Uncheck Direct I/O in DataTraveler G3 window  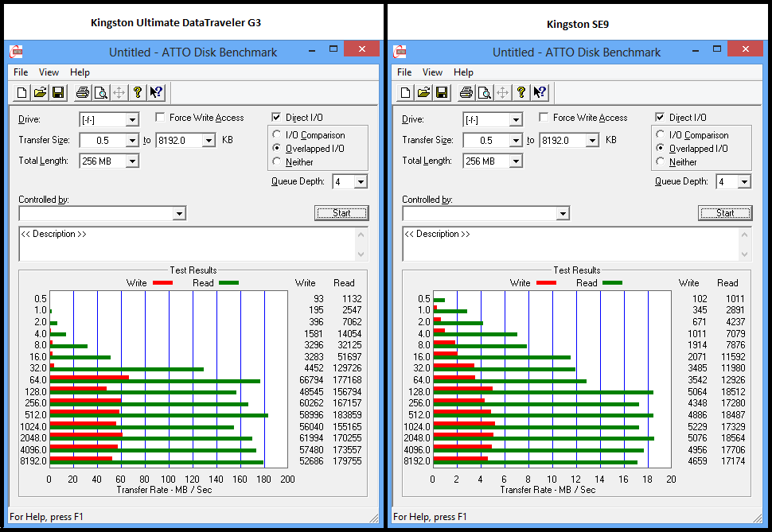tap(276, 117)
